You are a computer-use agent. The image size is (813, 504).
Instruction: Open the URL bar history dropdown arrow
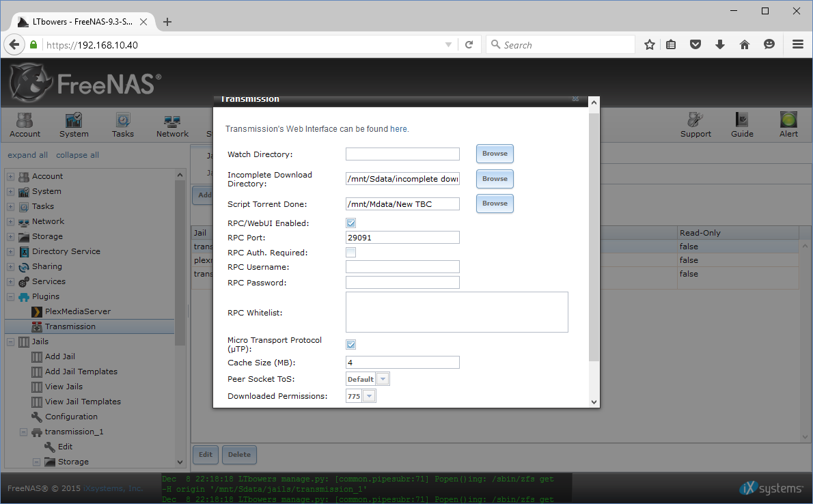click(448, 44)
